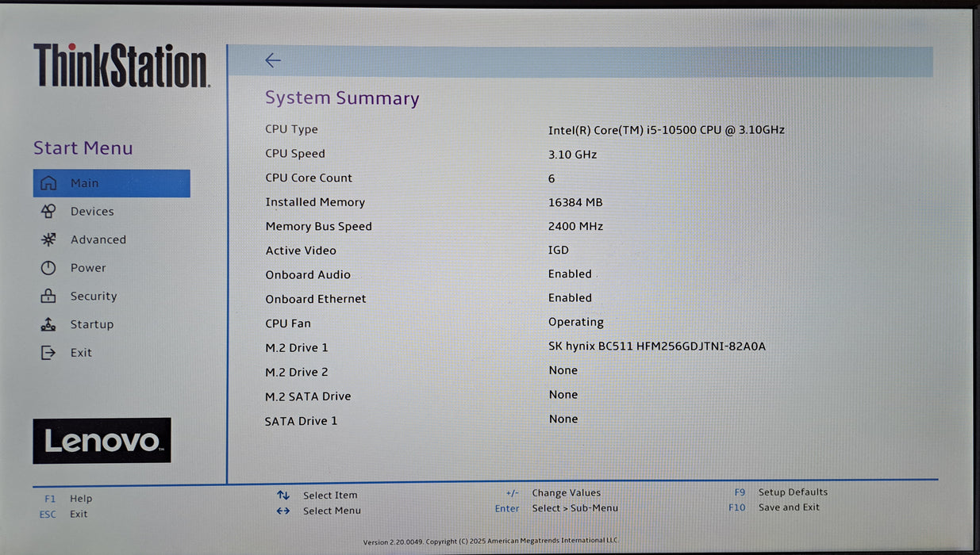Select the Security menu
This screenshot has width=980, height=555.
coord(94,297)
